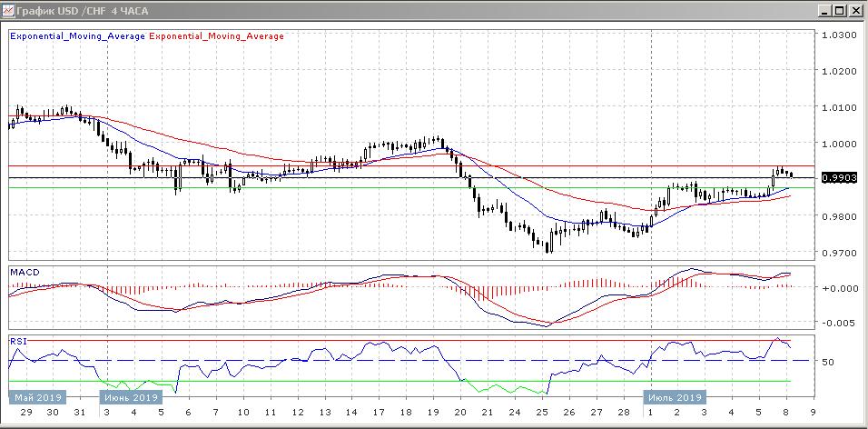This screenshot has width=868, height=429.
Task: Click the Июль 2019 month marker
Action: point(674,398)
